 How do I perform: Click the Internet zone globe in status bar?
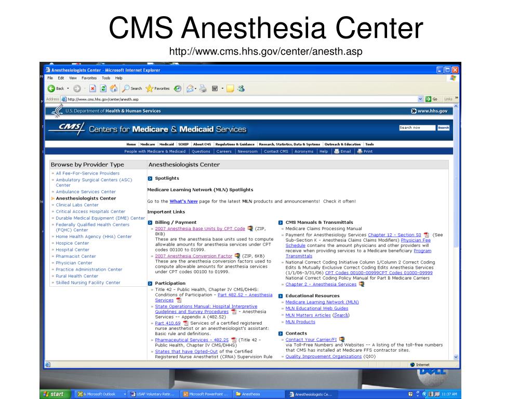point(412,365)
